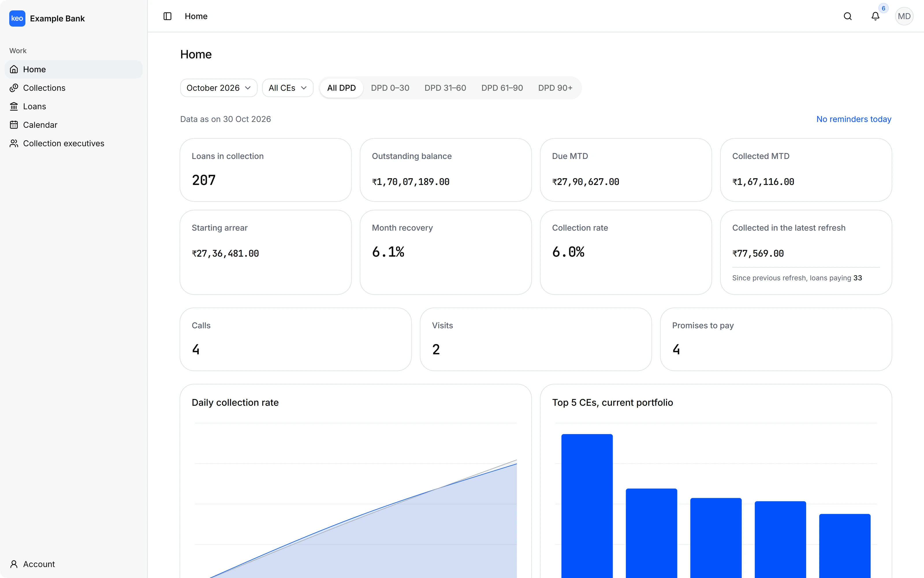The width and height of the screenshot is (924, 578).
Task: Select the DPD 61–90 tab
Action: click(502, 88)
